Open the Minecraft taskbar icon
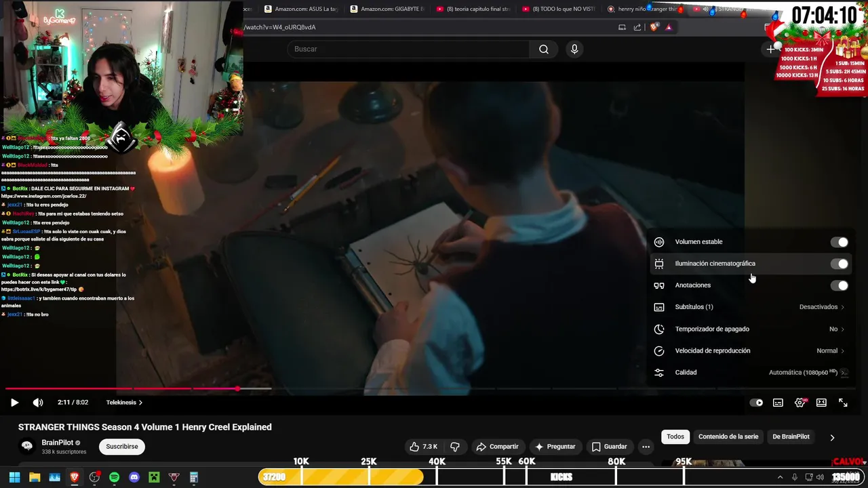Image resolution: width=868 pixels, height=488 pixels. [x=154, y=477]
